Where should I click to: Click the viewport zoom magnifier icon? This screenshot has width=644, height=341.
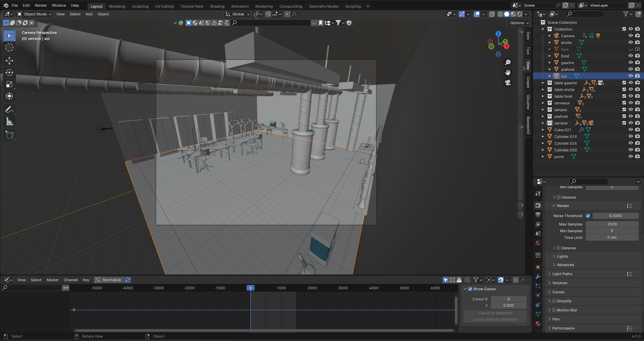tap(508, 62)
